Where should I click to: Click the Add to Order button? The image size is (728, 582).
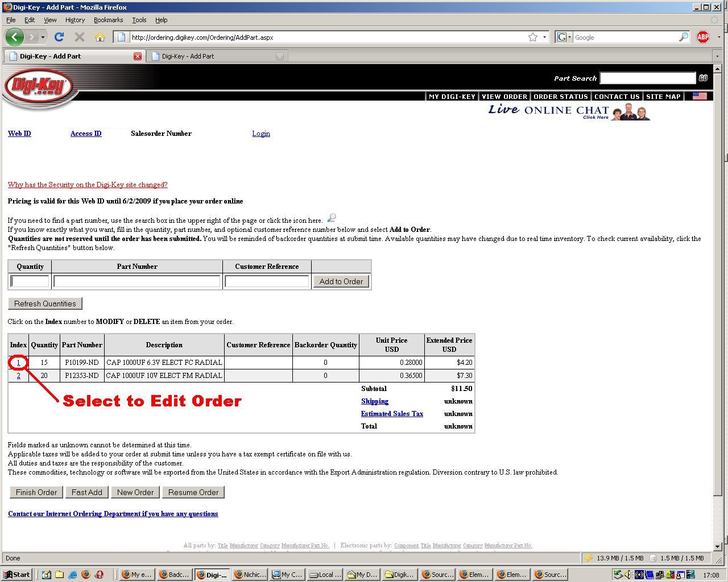(x=341, y=281)
